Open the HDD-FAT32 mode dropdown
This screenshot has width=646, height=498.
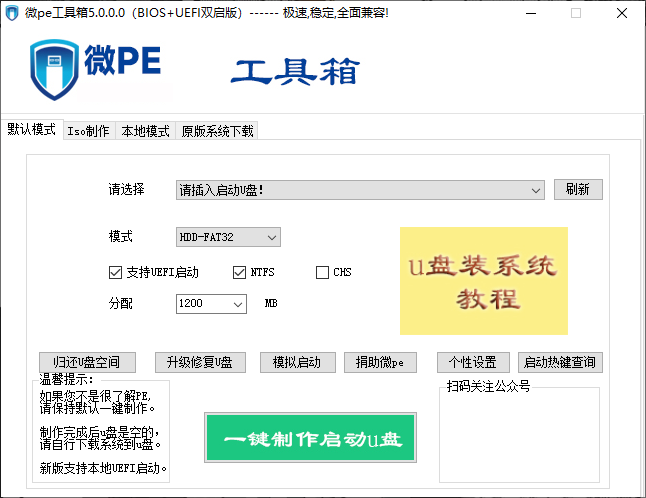tap(228, 237)
